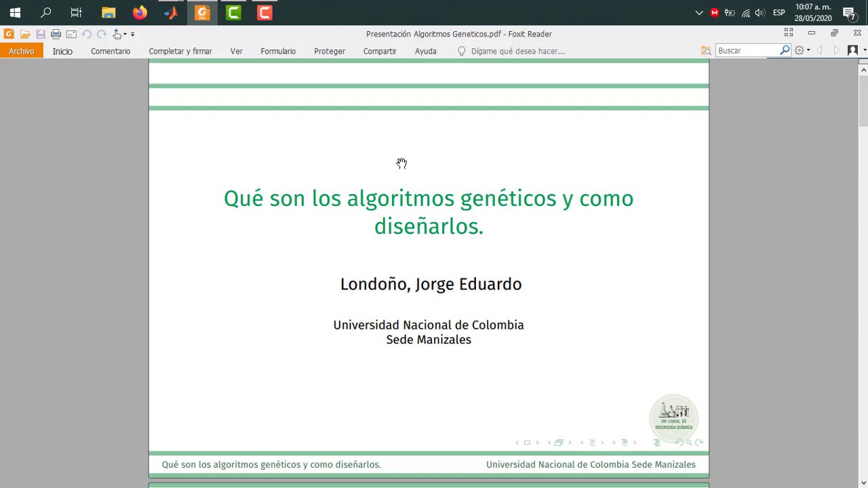The image size is (868, 488).
Task: Click the magnifier search button in Buscar
Action: pyautogui.click(x=785, y=50)
